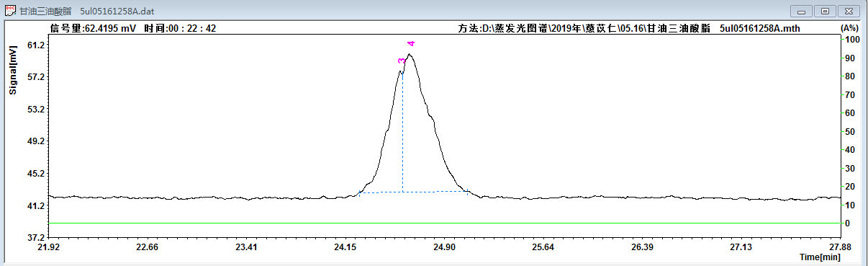Click right-axis percentage value 50
Image resolution: width=868 pixels, height=266 pixels.
coord(850,132)
